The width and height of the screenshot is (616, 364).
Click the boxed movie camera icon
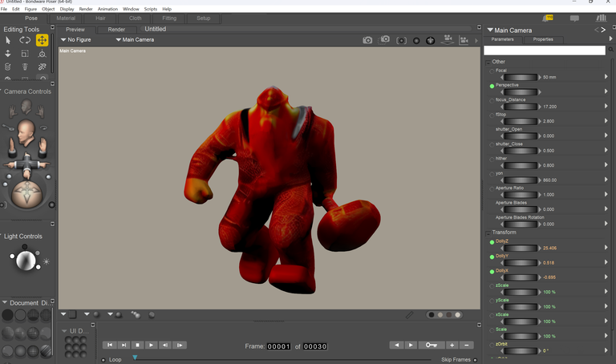point(464,40)
